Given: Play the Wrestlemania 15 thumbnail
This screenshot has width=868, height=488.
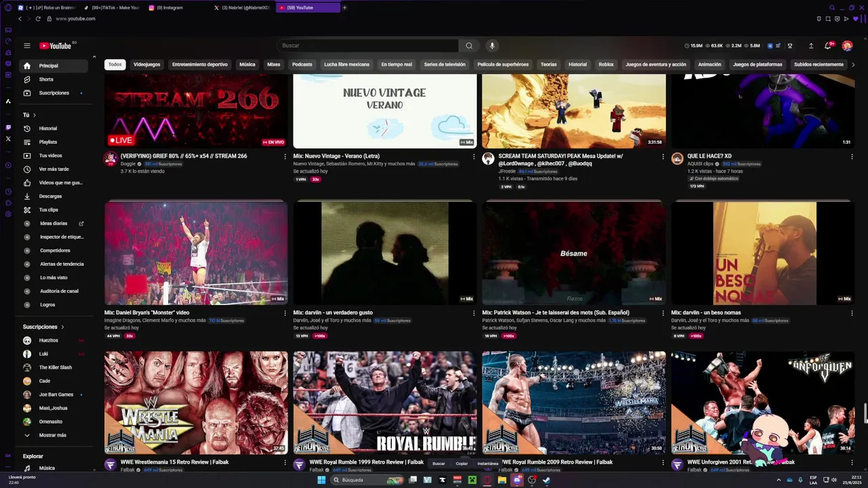Looking at the screenshot, I should (196, 403).
